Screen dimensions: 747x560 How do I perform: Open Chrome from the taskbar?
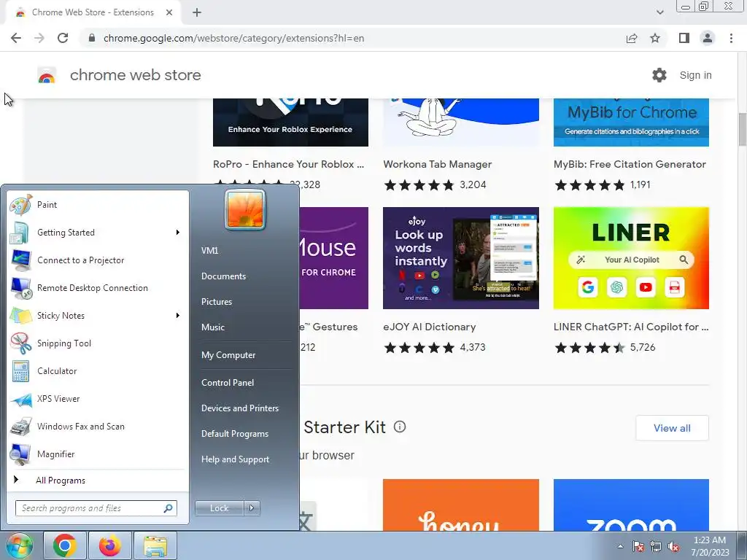coord(65,545)
